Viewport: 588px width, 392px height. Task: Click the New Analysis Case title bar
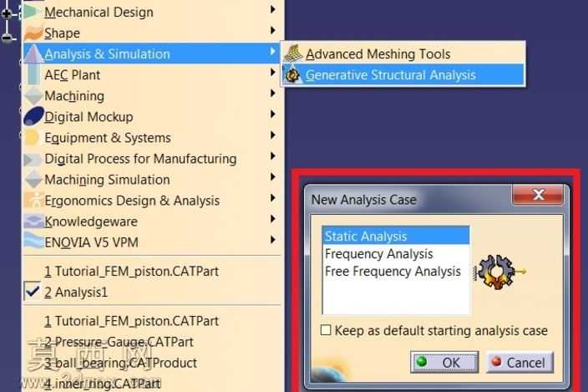[x=408, y=199]
